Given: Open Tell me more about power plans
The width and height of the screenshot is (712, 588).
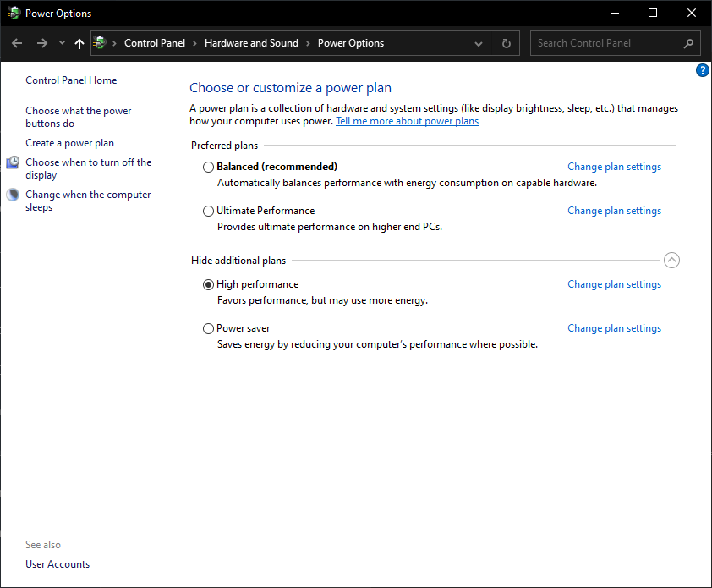Looking at the screenshot, I should [x=407, y=121].
